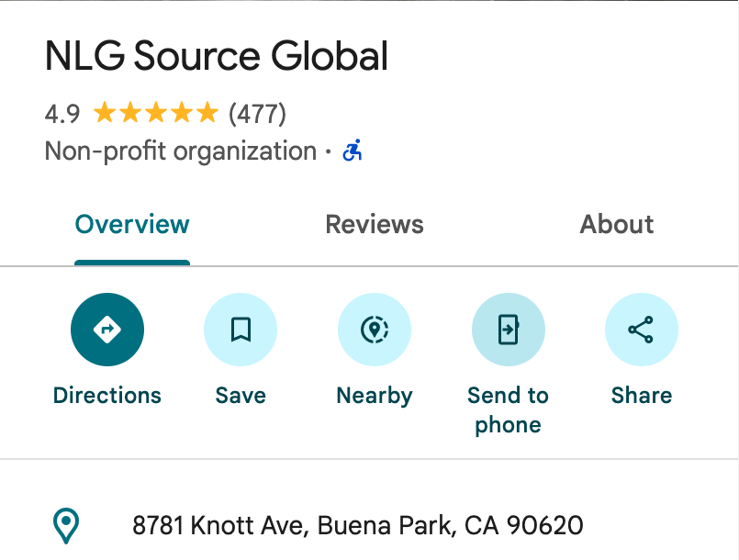This screenshot has height=560, width=739.
Task: Click the Send to phone label
Action: point(508,409)
